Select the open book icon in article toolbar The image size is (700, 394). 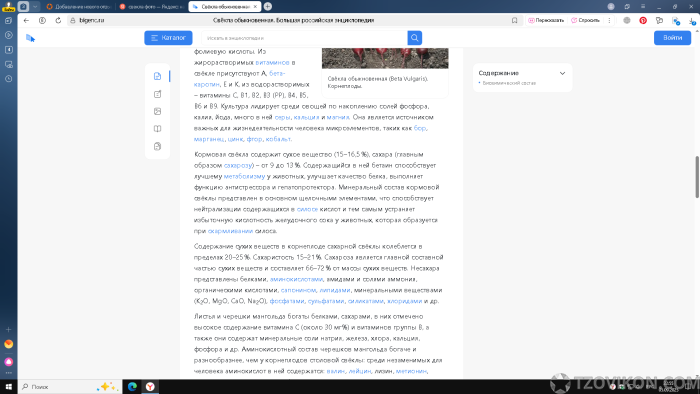click(x=157, y=129)
